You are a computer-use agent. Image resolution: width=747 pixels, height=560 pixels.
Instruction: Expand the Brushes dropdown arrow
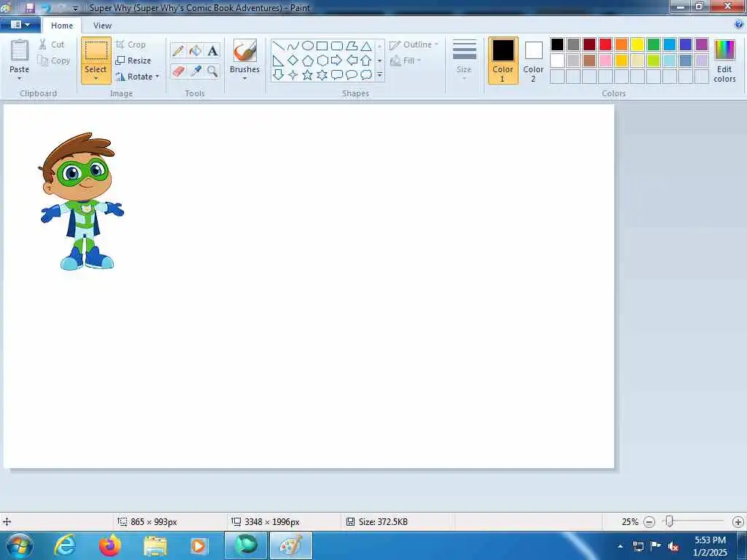point(245,79)
